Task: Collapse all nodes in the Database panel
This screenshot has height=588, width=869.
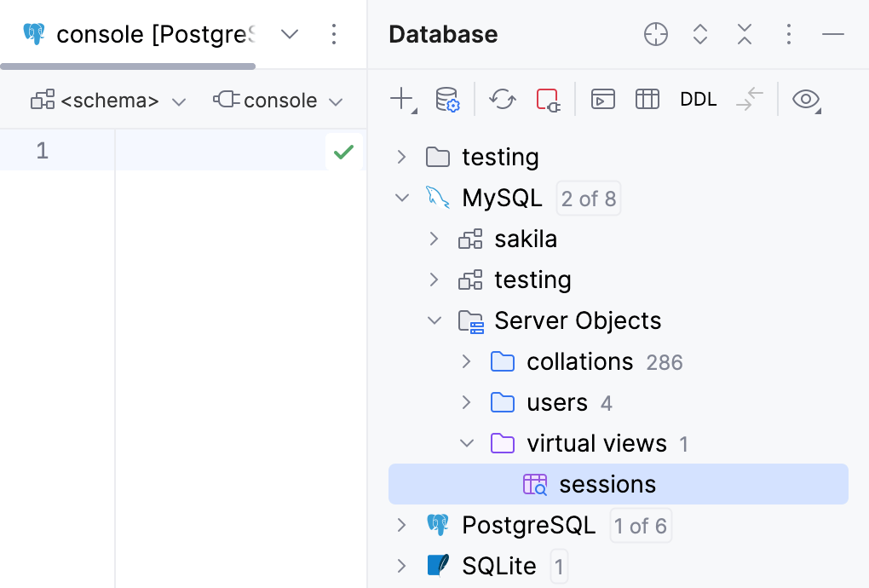Action: (x=744, y=34)
